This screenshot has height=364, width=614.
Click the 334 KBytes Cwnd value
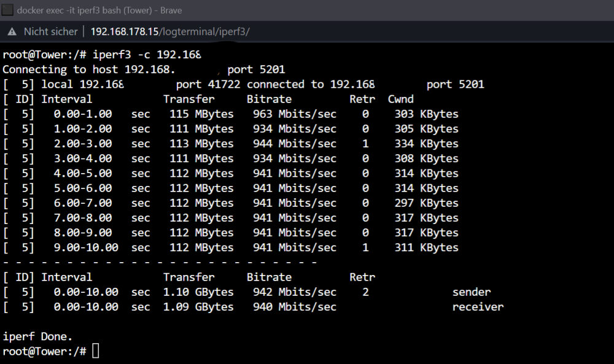[427, 144]
